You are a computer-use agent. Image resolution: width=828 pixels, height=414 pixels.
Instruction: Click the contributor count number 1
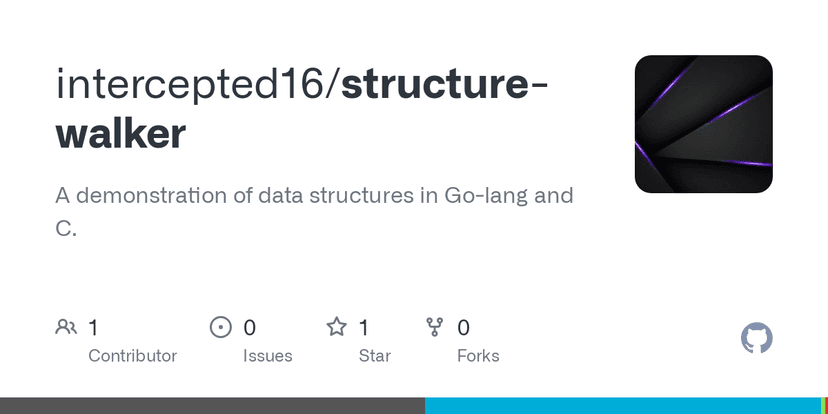(x=93, y=327)
